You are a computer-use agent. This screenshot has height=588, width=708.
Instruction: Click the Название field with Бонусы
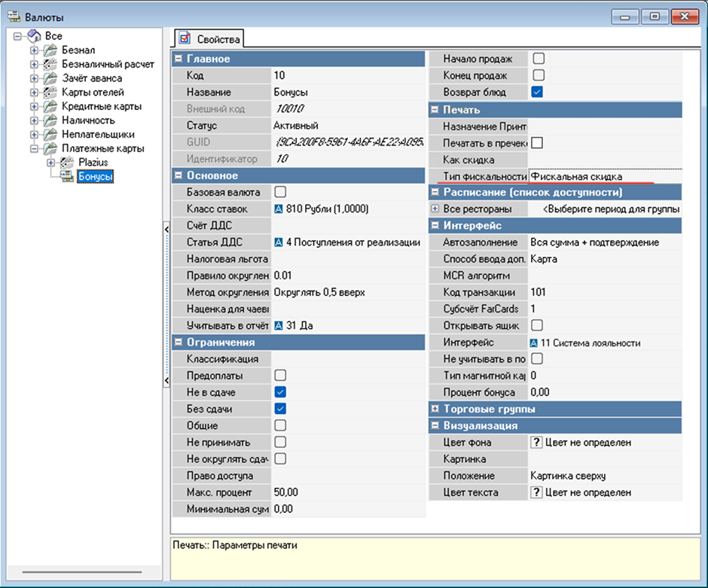tap(346, 93)
